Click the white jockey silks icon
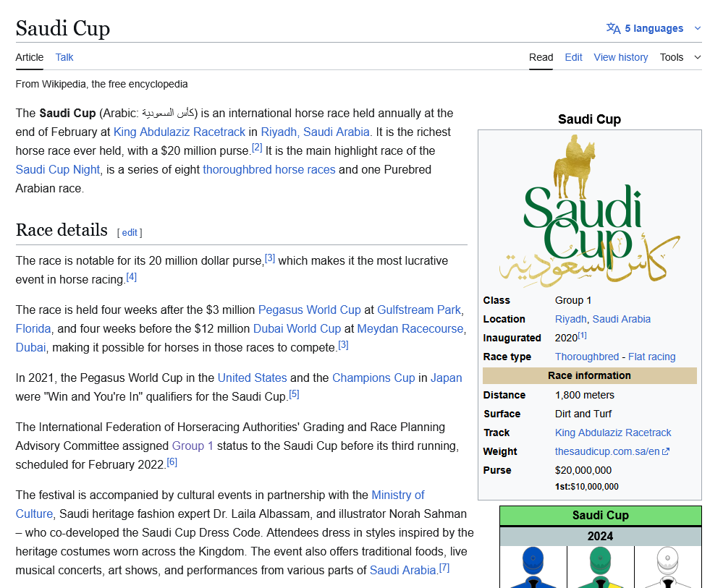 pos(667,568)
